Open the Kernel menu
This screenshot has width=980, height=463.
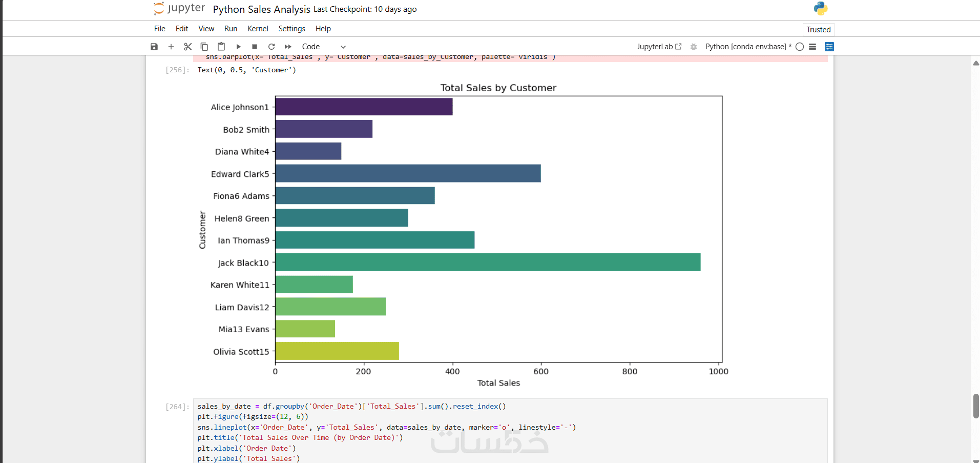258,29
